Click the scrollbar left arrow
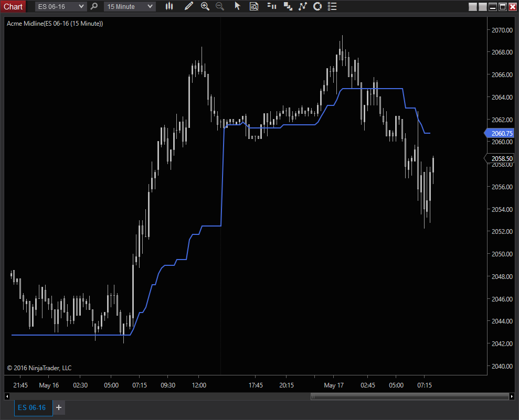 [7, 396]
